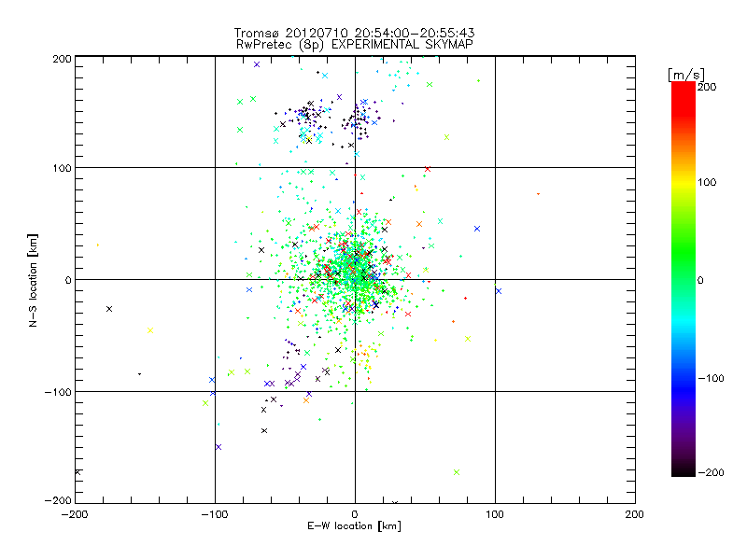Image resolution: width=747 pixels, height=560 pixels.
Task: Click the green middle of the colorbar near 0
Action: click(684, 279)
